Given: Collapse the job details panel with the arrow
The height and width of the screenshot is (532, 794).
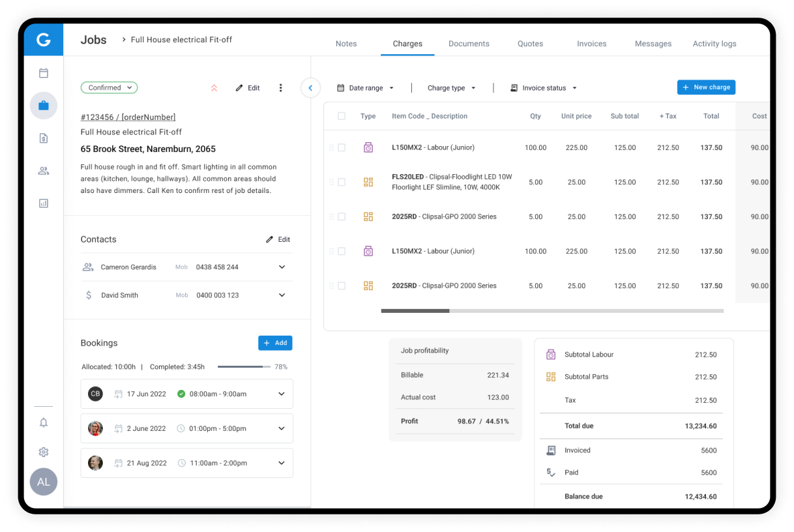Looking at the screenshot, I should coord(310,88).
